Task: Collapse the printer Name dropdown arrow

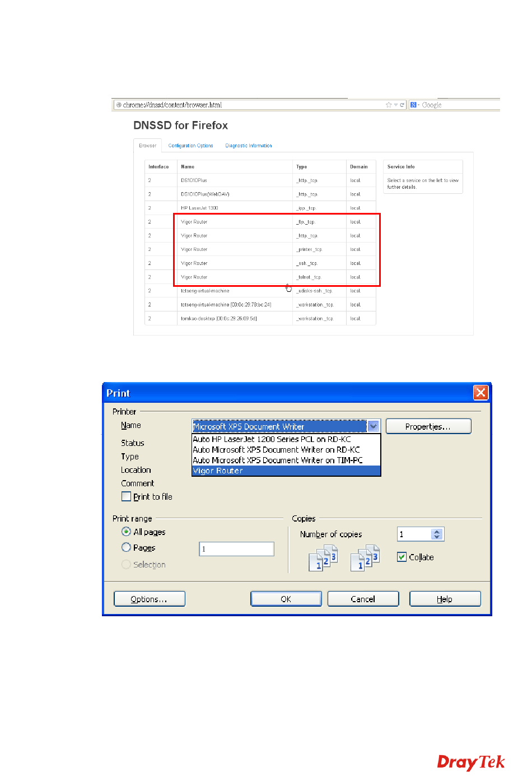Action: 374,426
